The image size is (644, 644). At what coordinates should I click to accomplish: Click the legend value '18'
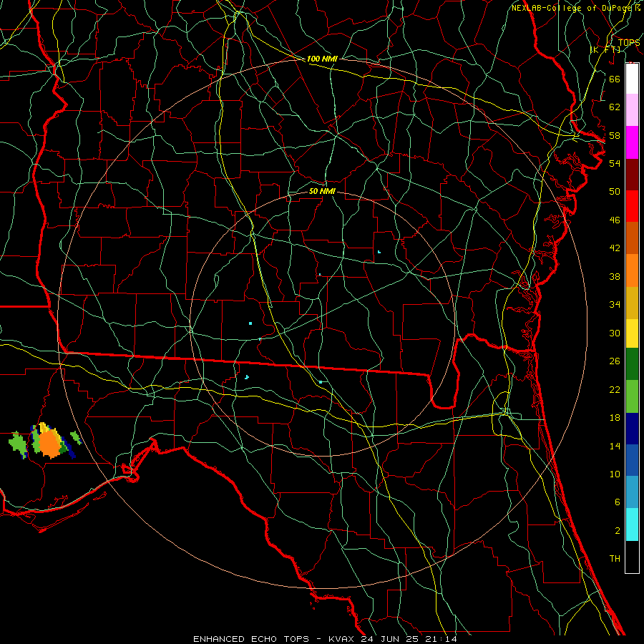tap(615, 418)
